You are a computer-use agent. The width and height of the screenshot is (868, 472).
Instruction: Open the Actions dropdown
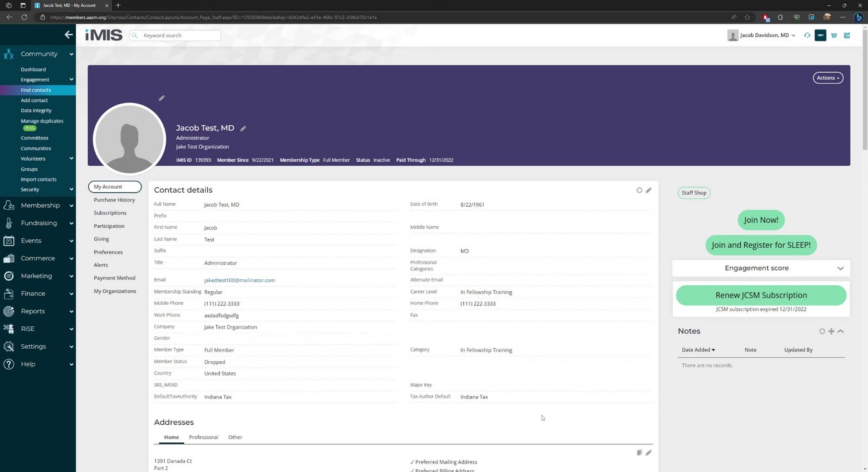pyautogui.click(x=828, y=77)
